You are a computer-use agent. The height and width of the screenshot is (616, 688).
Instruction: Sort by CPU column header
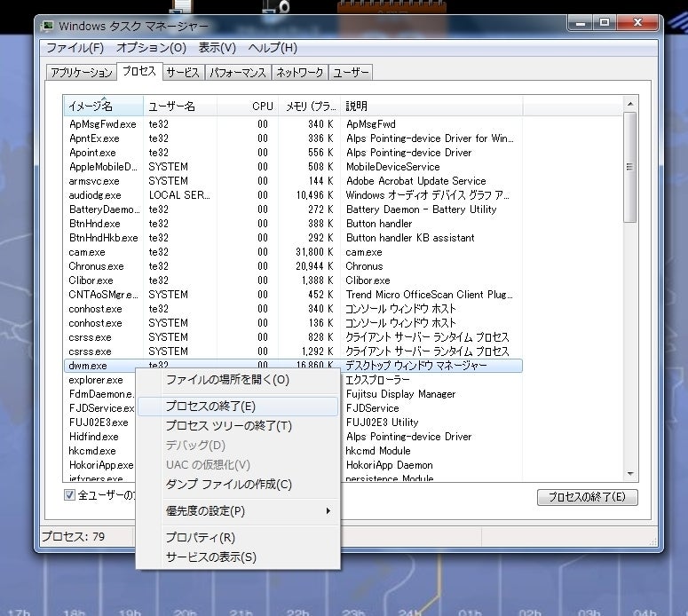[x=248, y=107]
